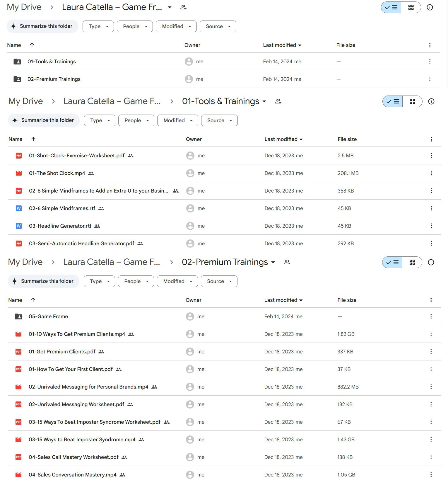Screen dimensions: 448x480
Task: Open Type filter in Laura Catella folder
Action: (98, 26)
